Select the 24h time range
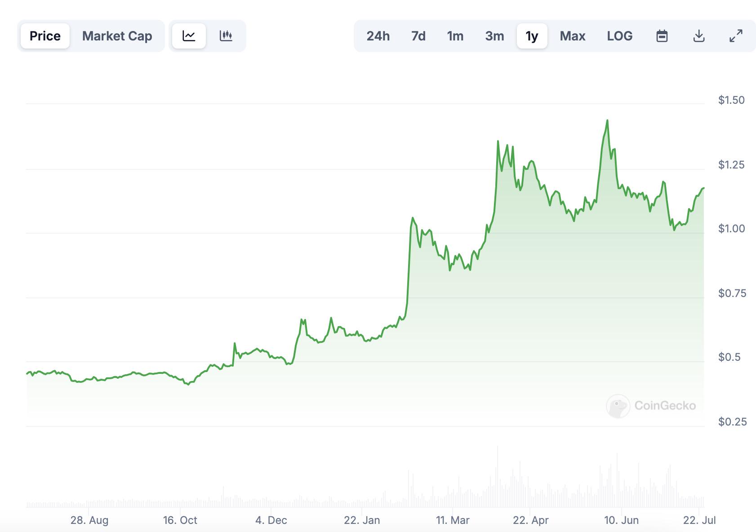Screen dimensions: 756x532 click(x=378, y=36)
